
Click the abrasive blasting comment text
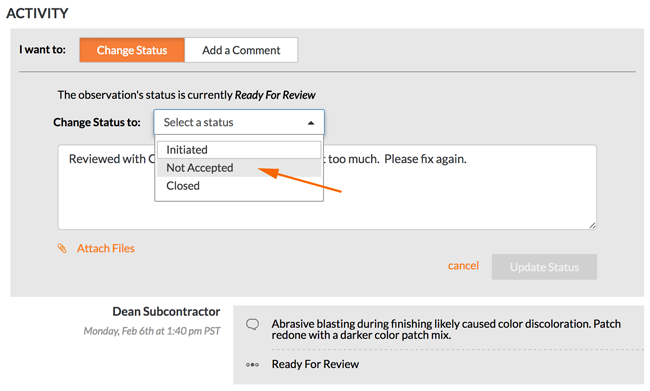pos(446,329)
